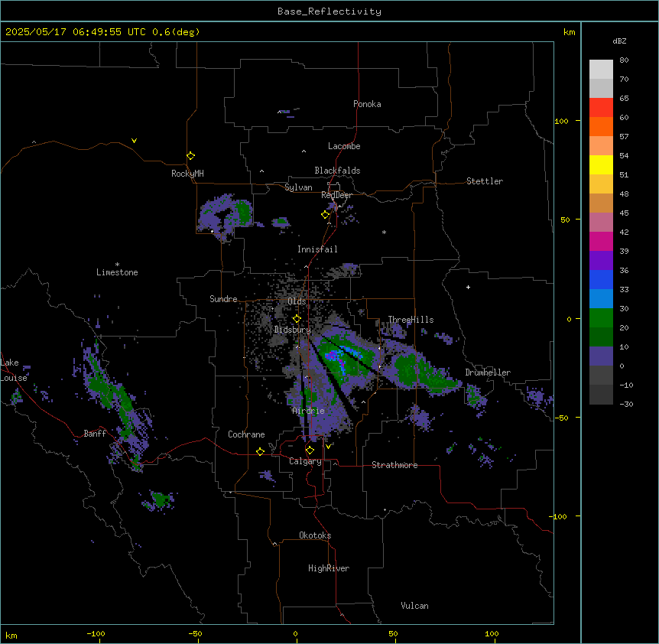
Task: Click the dBZ legend heading
Action: [619, 41]
